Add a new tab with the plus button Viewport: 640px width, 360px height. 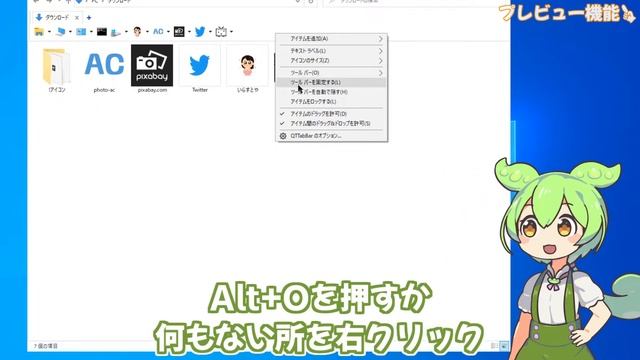89,18
